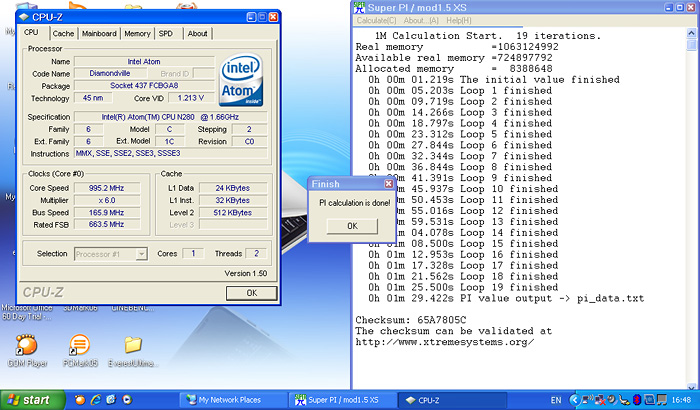Switch to the About tab in CPU-Z

197,33
